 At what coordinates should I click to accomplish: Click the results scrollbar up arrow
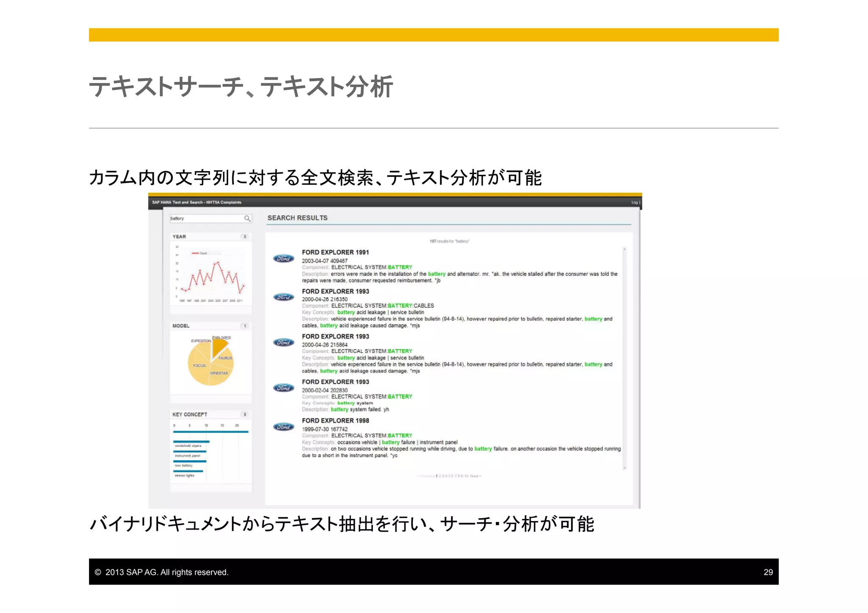point(624,250)
